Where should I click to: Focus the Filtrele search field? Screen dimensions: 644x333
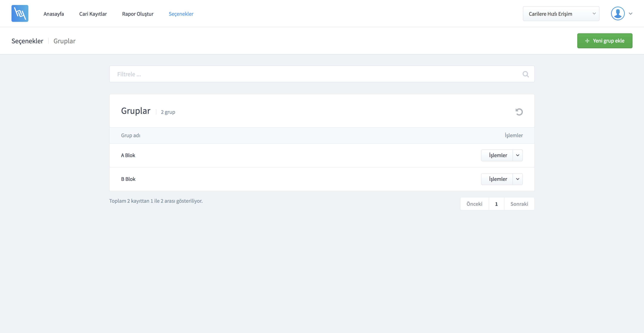[322, 74]
